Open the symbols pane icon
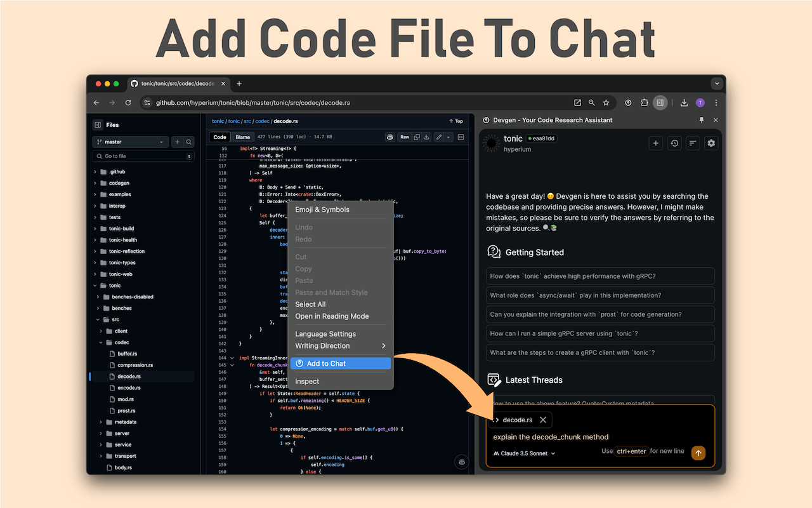Image resolution: width=812 pixels, height=508 pixels. 461,137
